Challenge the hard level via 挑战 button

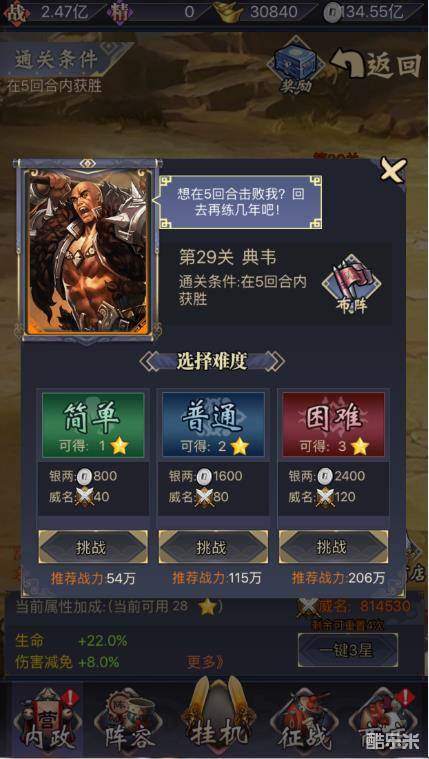tap(333, 547)
